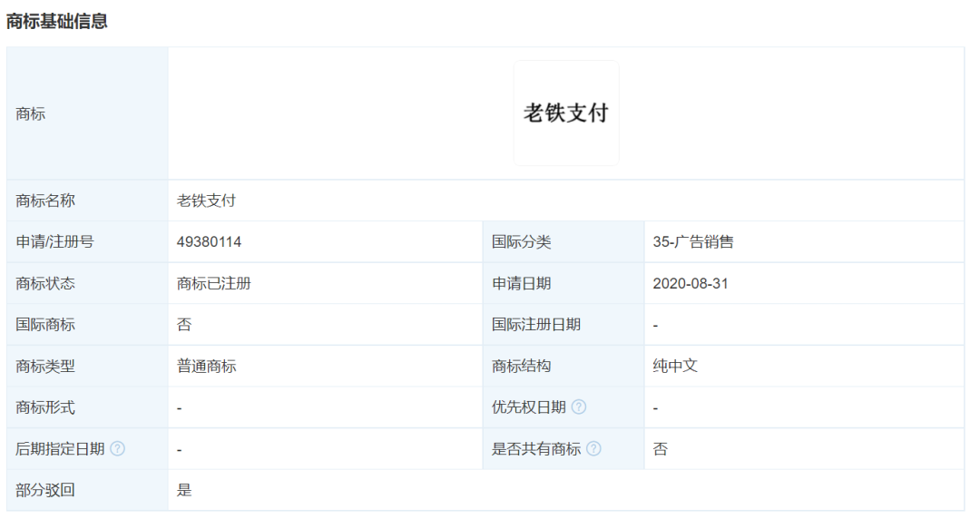This screenshot has height=529, width=980.
Task: Click the 国际注册日期 label
Action: 536,325
